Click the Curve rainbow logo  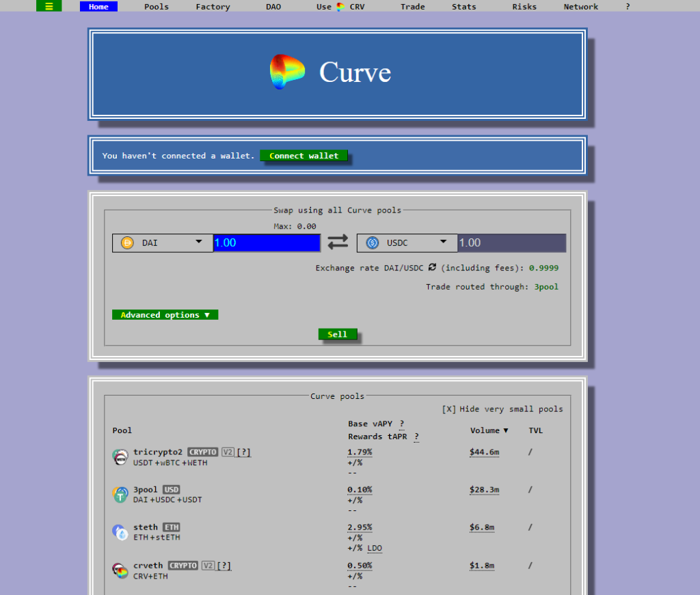point(287,72)
